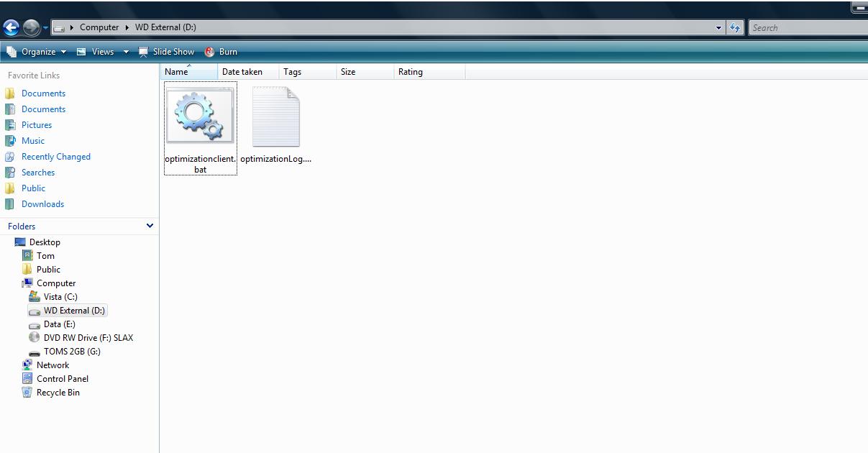Click the Recently Changed icon
868x453 pixels.
[10, 157]
